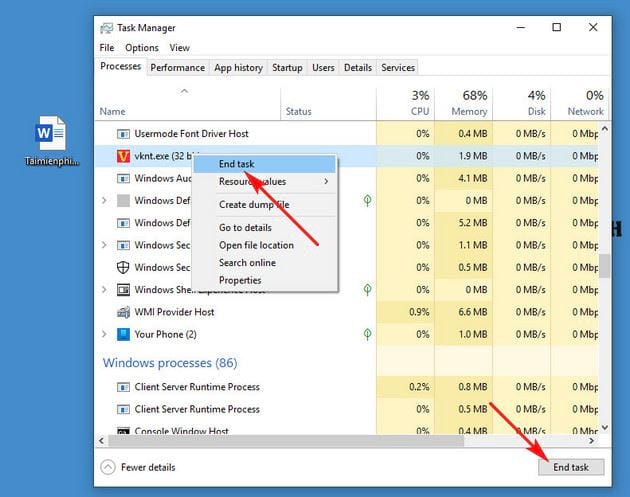Click the horizontal scrollbar thumb
This screenshot has height=497, width=630.
click(286, 441)
